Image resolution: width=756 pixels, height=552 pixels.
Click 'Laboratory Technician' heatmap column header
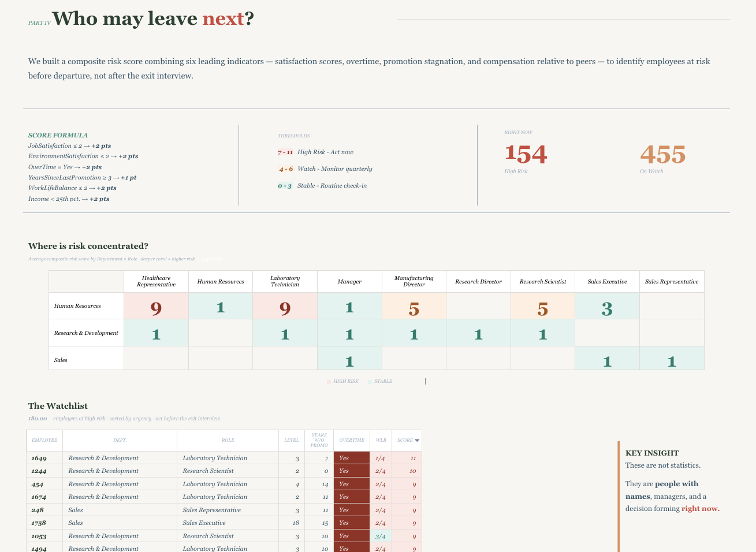pyautogui.click(x=285, y=282)
